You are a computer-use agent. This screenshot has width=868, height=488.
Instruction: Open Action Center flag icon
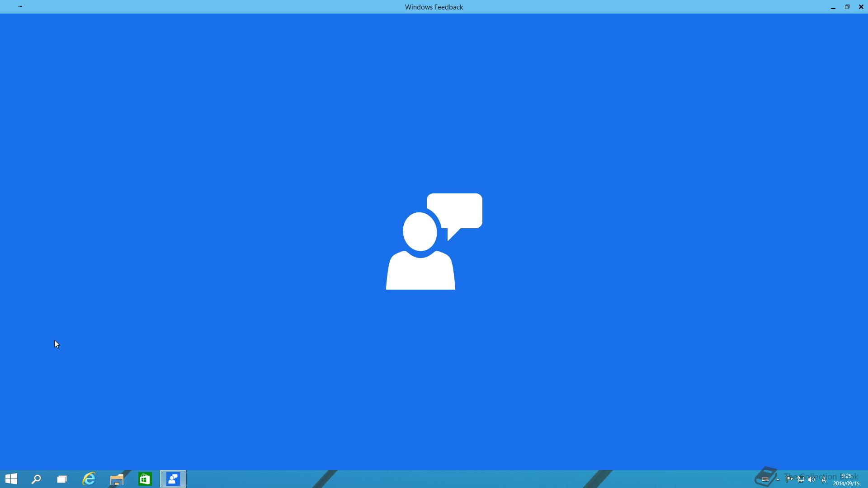point(789,479)
